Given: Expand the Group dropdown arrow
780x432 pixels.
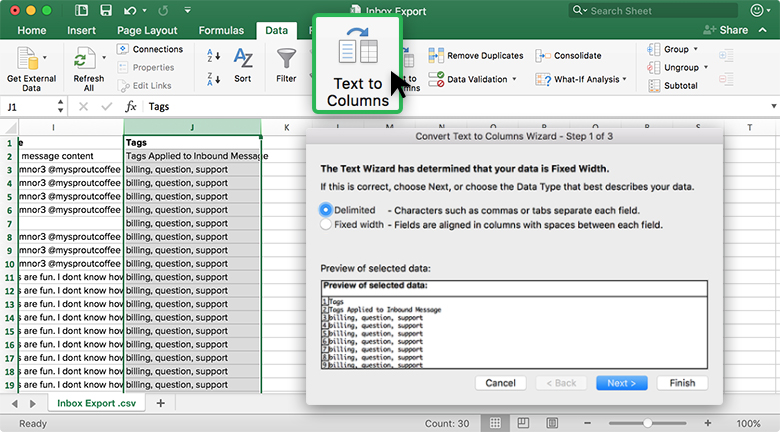Looking at the screenshot, I should (695, 49).
